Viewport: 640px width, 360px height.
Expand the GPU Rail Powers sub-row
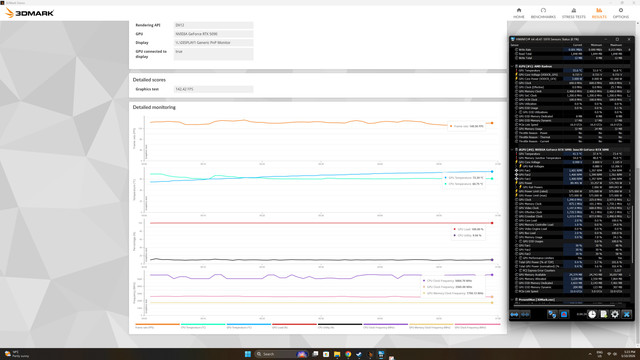[x=517, y=187]
